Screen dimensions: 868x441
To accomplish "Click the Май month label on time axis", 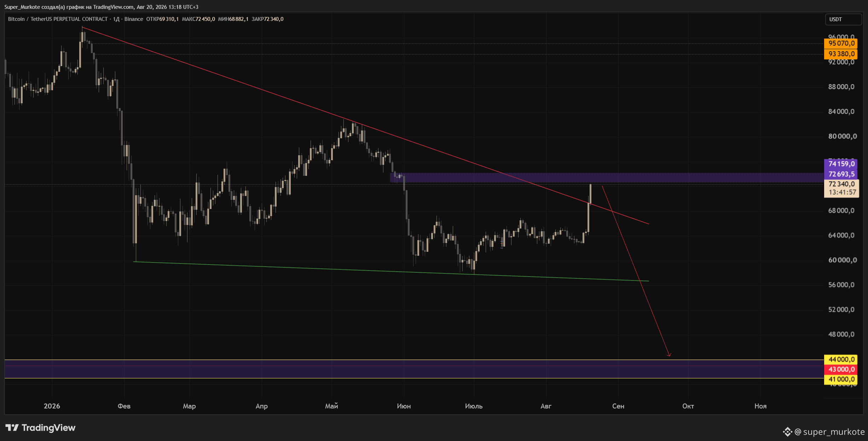I will pos(331,406).
